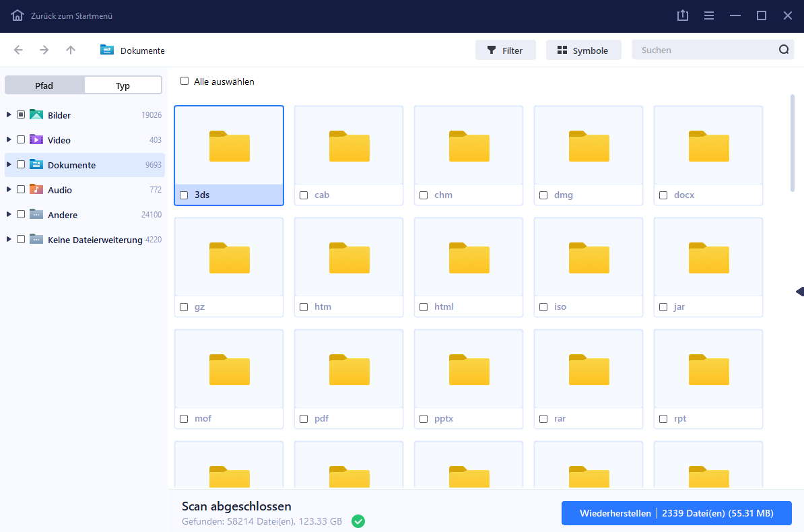Expand the Bilder tree node

9,114
